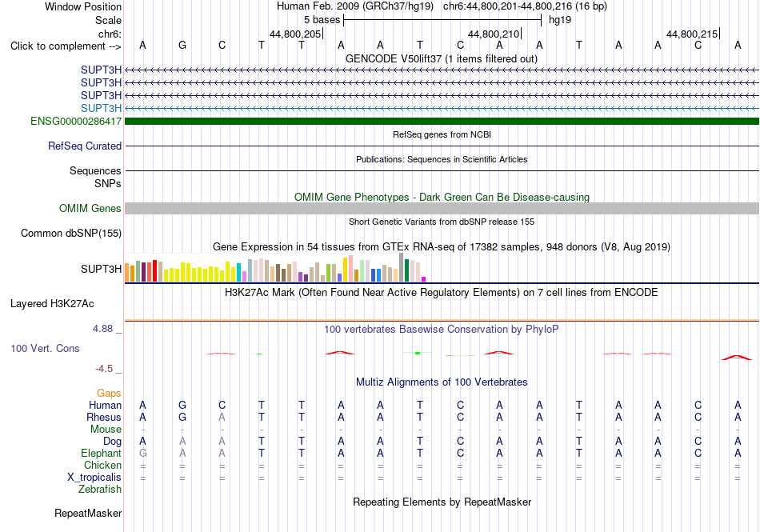Screen dimensions: 760x532
Task: Open the RepeatMasker track label
Action: pos(88,513)
